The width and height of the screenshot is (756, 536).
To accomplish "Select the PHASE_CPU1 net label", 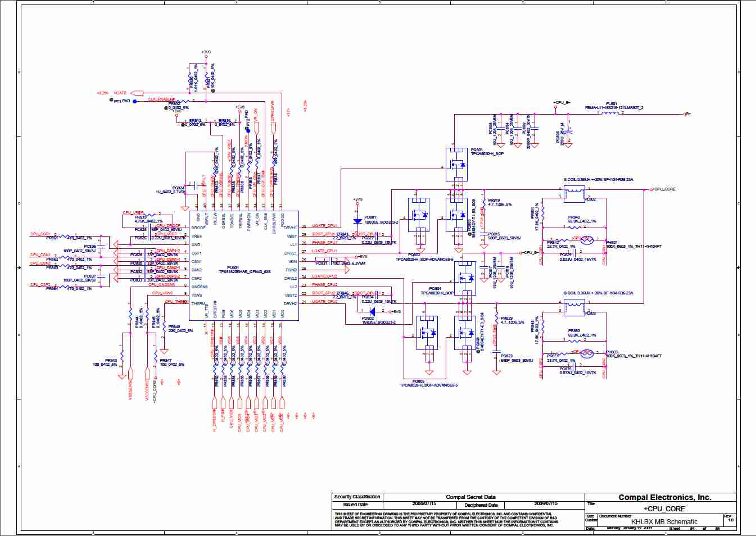I will point(325,243).
